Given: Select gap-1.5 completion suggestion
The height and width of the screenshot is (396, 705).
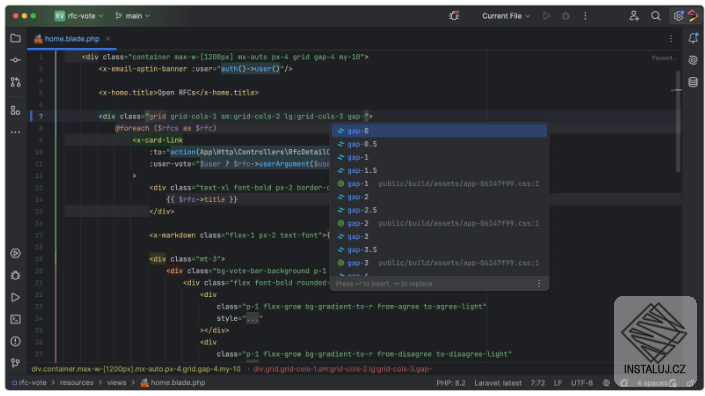Looking at the screenshot, I should [x=439, y=170].
